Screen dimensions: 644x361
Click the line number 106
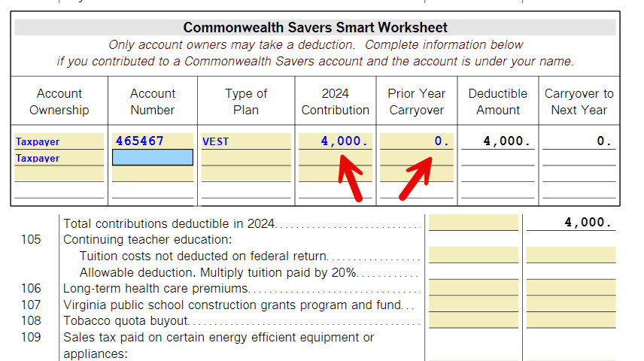(x=31, y=288)
